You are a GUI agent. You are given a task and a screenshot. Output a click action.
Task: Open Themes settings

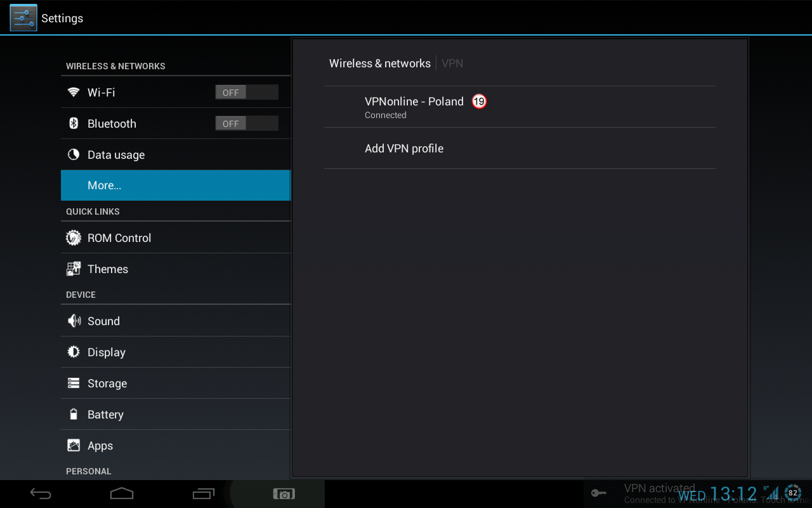click(176, 269)
